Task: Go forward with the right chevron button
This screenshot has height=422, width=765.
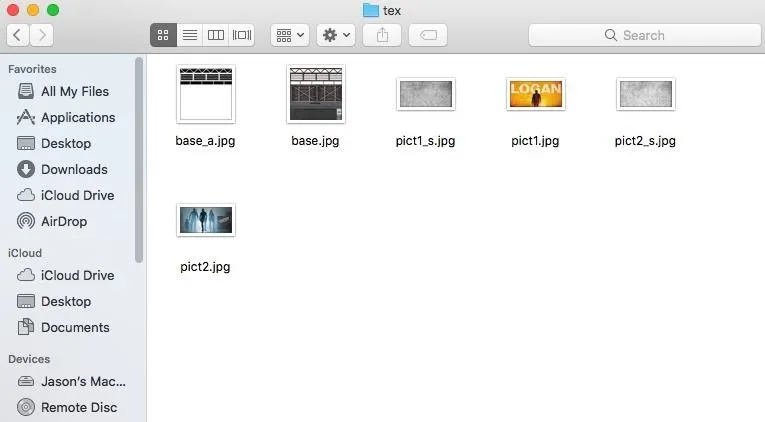Action: pos(41,35)
